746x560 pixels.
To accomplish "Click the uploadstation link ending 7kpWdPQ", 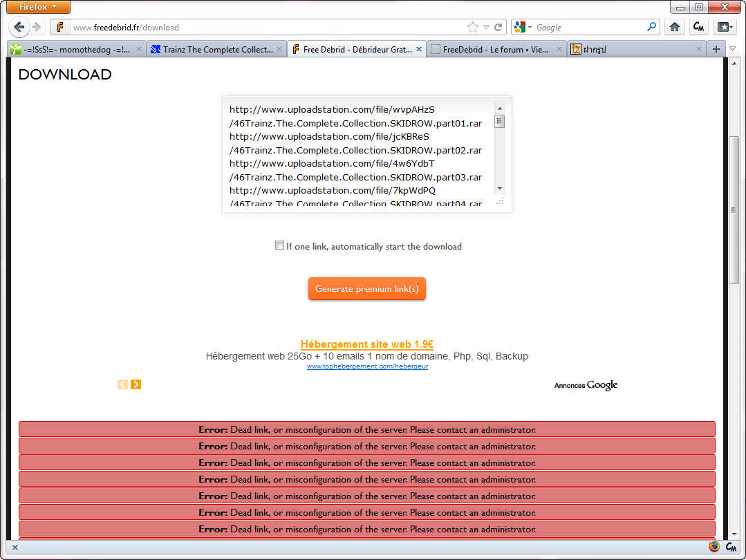I will pyautogui.click(x=333, y=190).
